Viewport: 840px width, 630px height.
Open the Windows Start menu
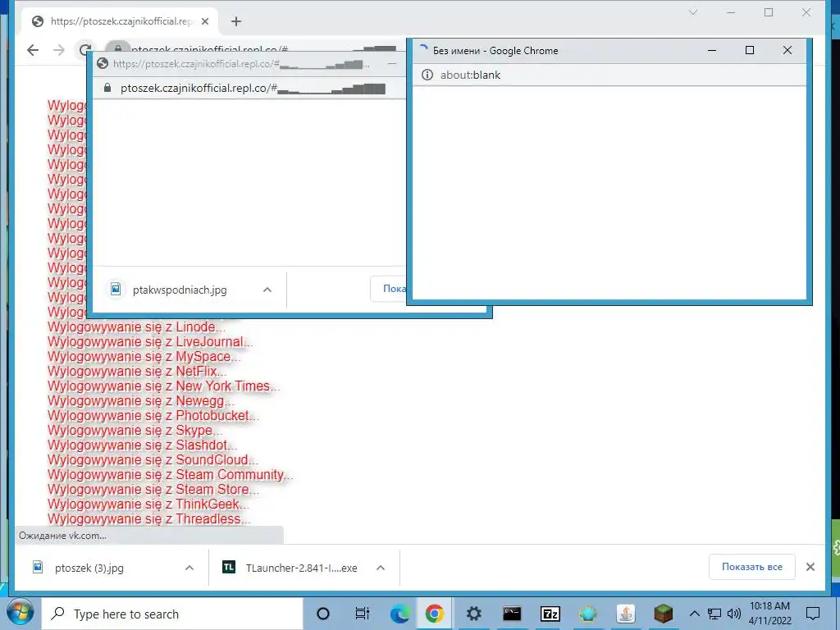(21, 614)
